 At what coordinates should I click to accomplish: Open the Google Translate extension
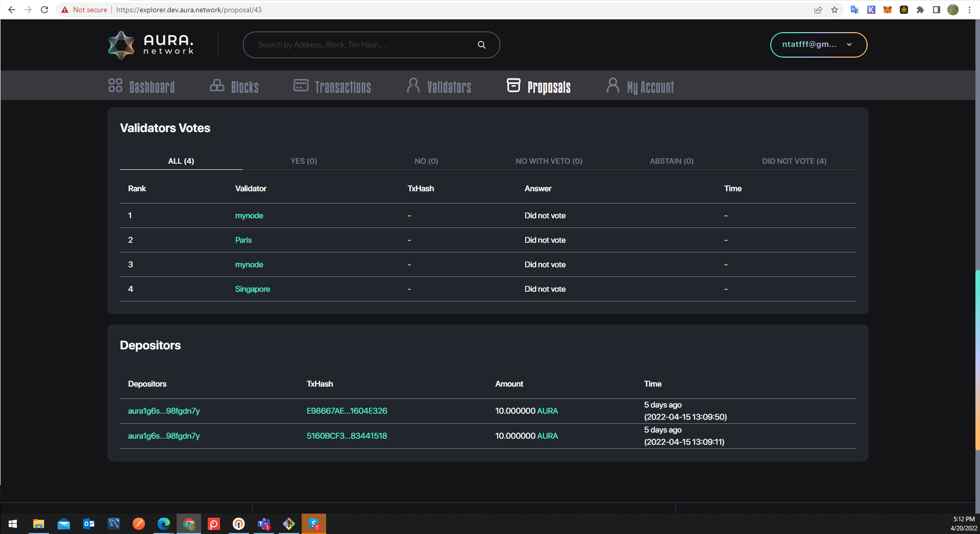(x=854, y=10)
